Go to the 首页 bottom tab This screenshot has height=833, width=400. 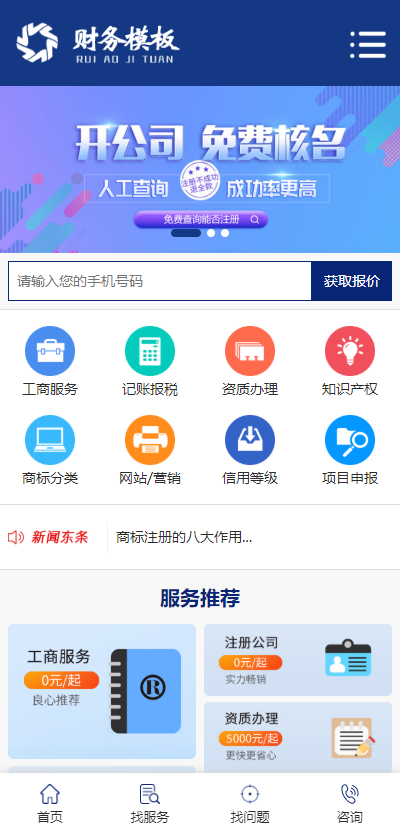click(50, 803)
